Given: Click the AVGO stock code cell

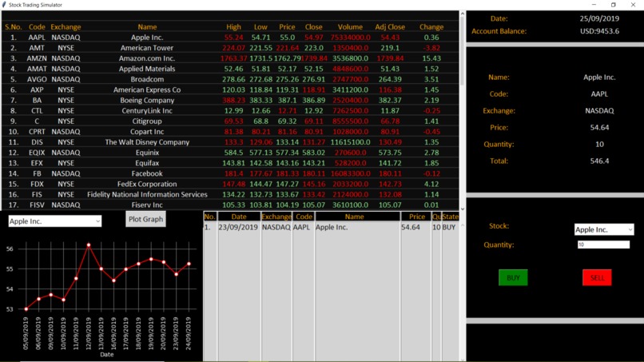Looking at the screenshot, I should [37, 79].
